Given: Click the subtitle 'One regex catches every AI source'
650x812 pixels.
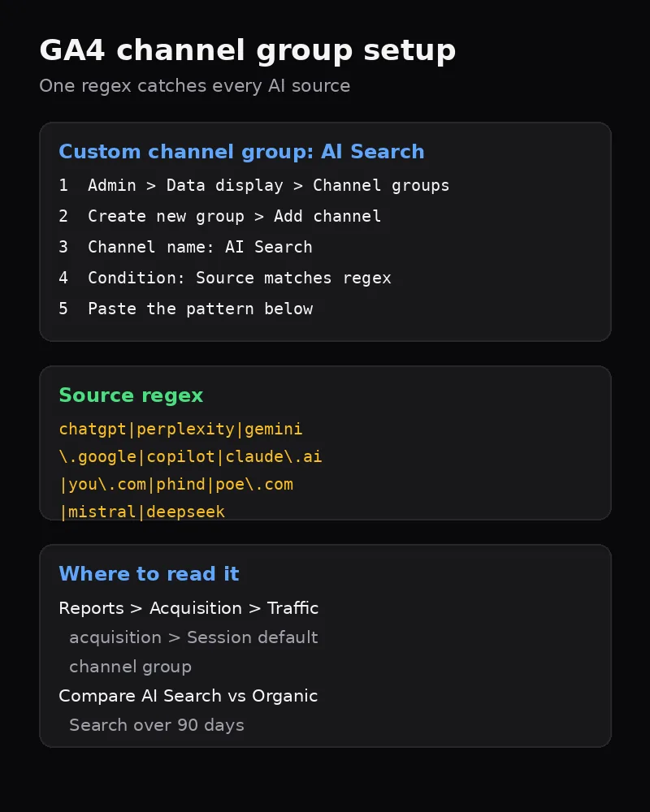Looking at the screenshot, I should 194,86.
